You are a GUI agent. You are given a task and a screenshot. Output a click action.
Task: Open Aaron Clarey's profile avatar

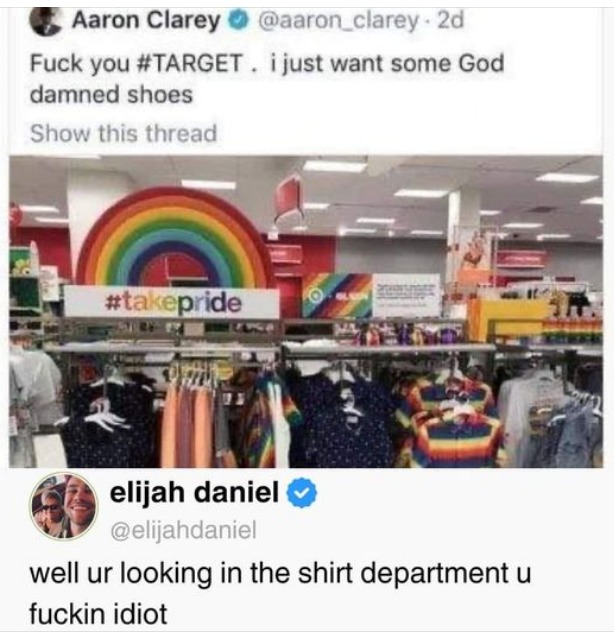[46, 21]
